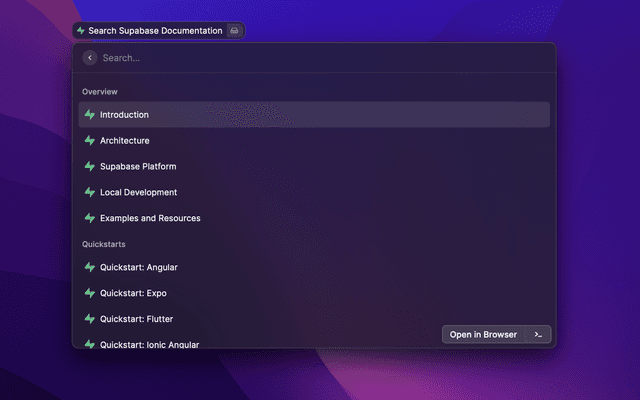Click the bolt icon beside Examples and Resources
The image size is (640, 400).
click(90, 218)
